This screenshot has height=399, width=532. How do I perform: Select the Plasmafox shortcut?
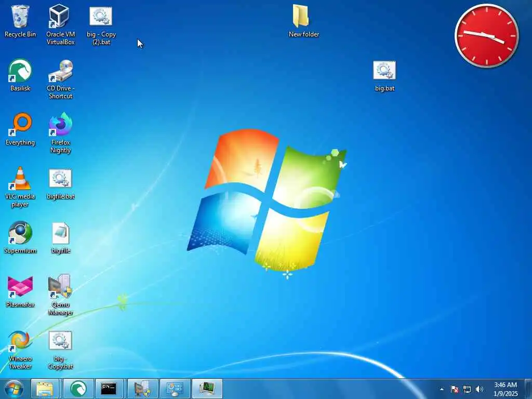[20, 291]
